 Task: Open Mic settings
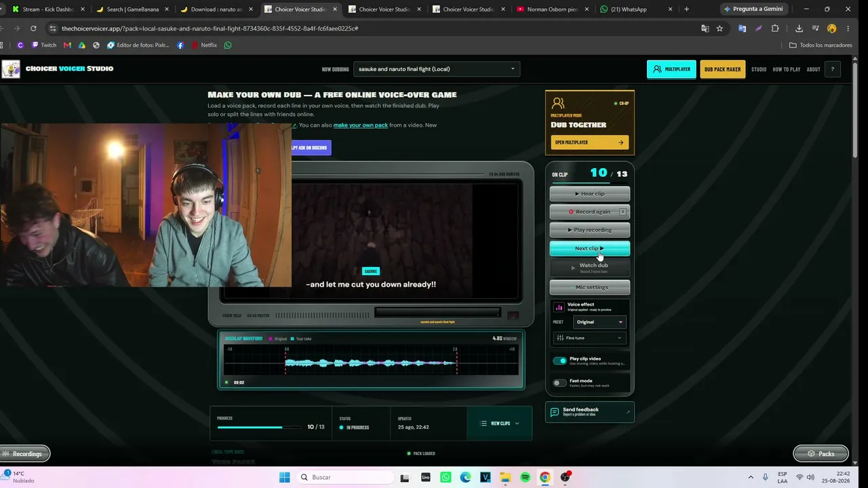tap(590, 287)
